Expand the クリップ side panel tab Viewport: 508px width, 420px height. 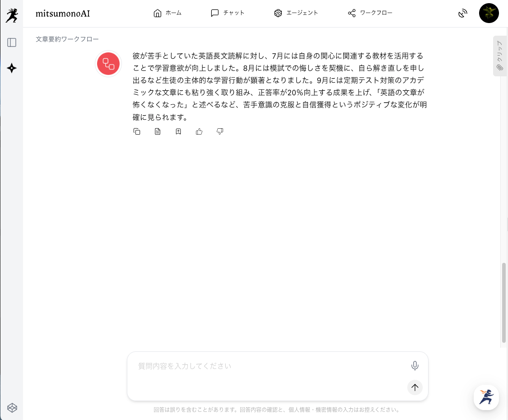pos(500,56)
